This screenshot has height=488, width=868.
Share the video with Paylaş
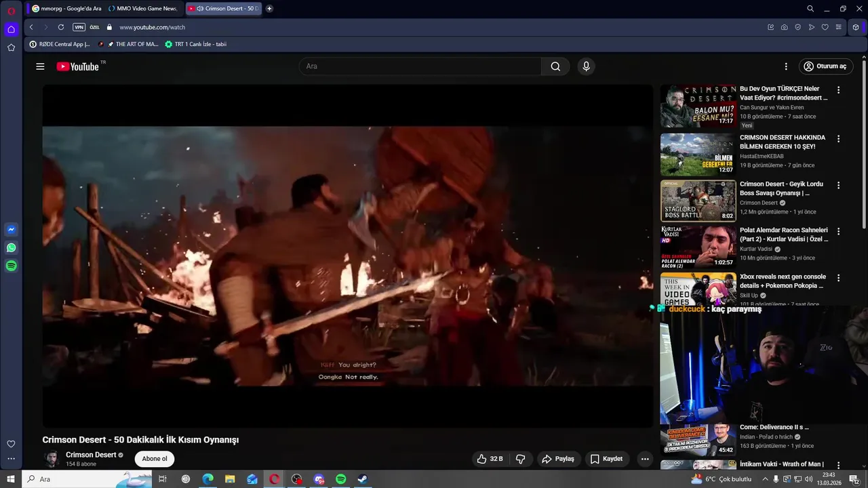click(558, 459)
